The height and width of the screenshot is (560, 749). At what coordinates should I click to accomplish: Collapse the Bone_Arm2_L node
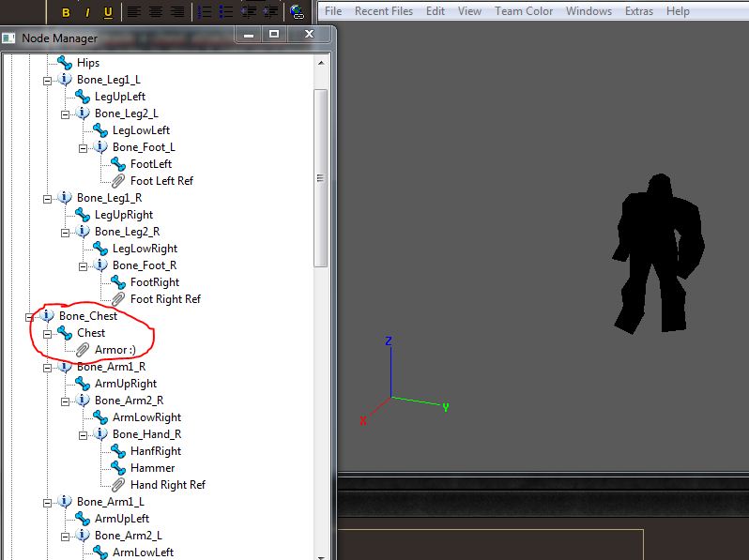(x=65, y=537)
